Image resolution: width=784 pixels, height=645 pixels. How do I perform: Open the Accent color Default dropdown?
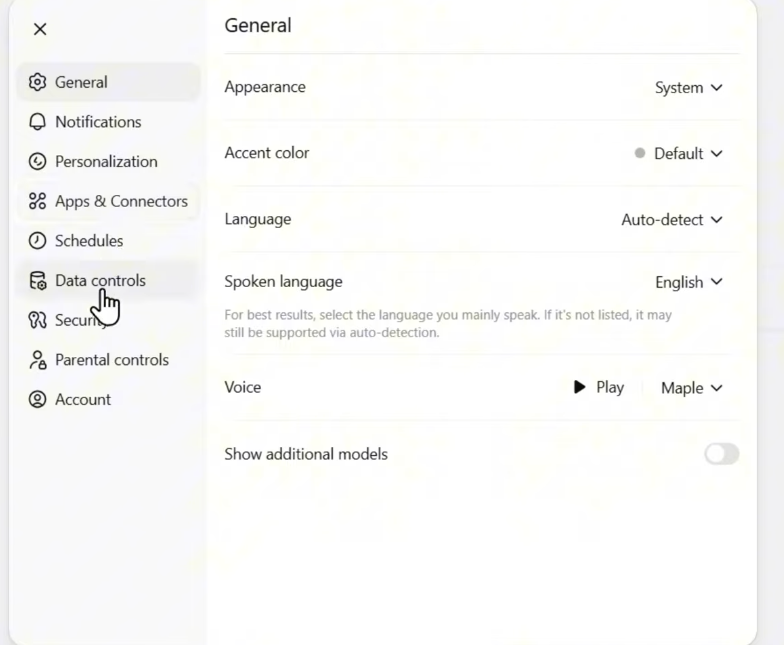click(x=687, y=154)
